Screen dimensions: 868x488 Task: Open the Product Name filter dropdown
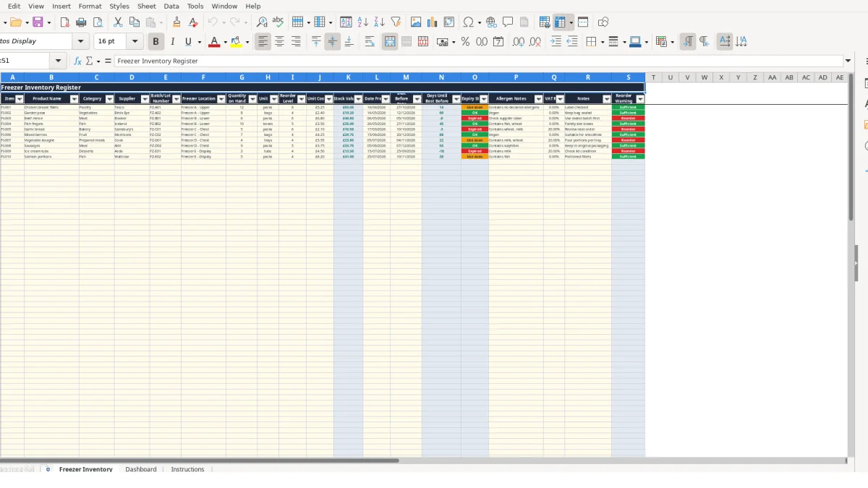(x=74, y=99)
